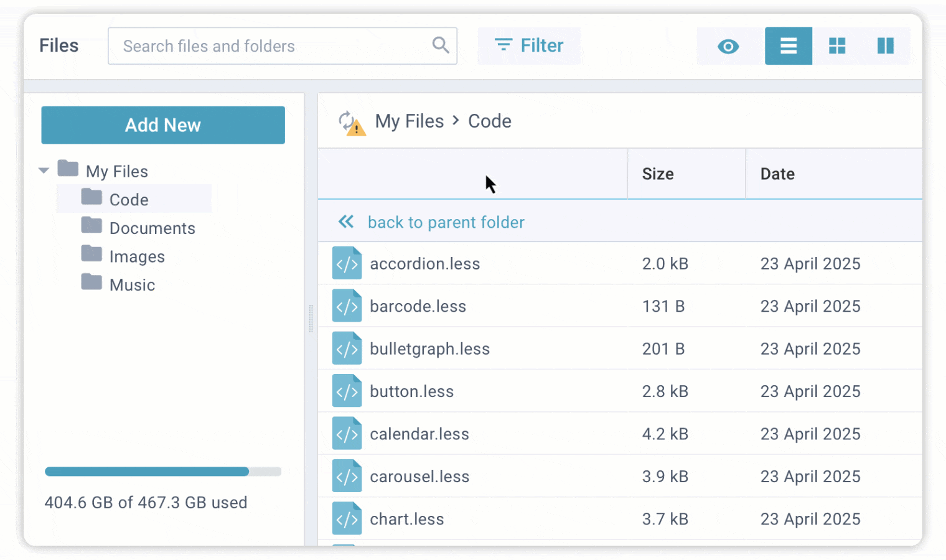The width and height of the screenshot is (946, 560).
Task: Click the chart.less code file icon
Action: tap(347, 518)
